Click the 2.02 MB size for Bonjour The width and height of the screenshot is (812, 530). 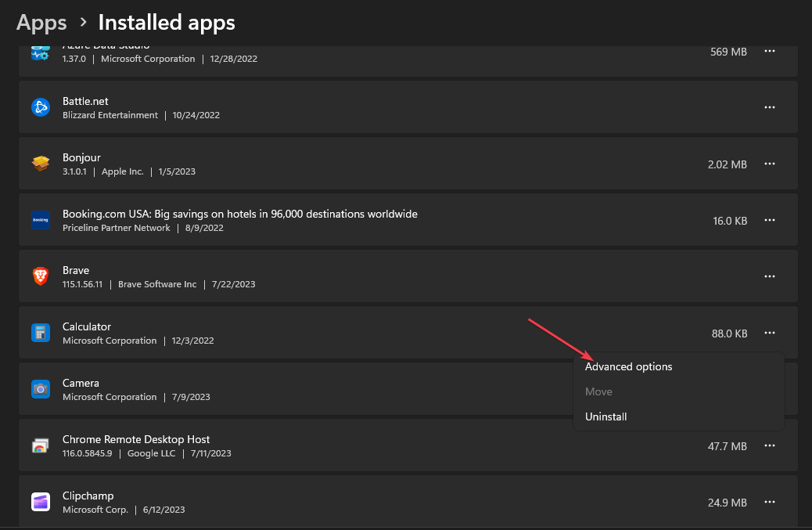(727, 164)
